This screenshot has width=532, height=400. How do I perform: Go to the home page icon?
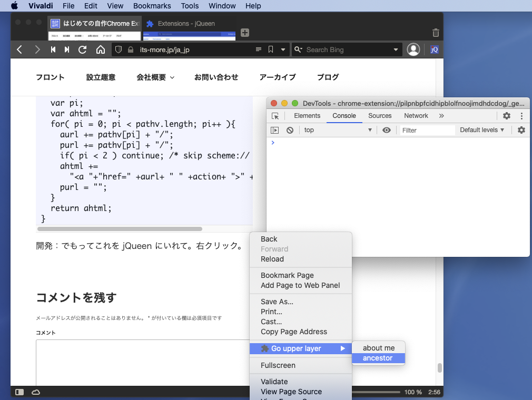[100, 49]
